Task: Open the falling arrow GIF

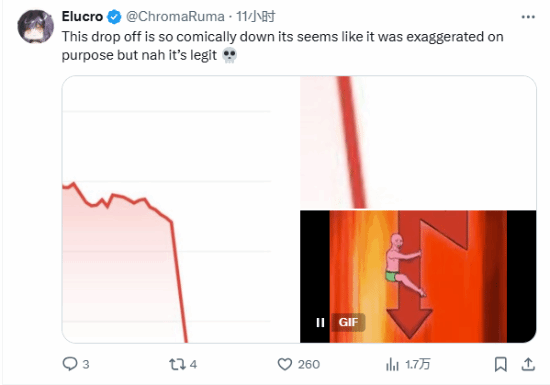Action: [x=418, y=277]
